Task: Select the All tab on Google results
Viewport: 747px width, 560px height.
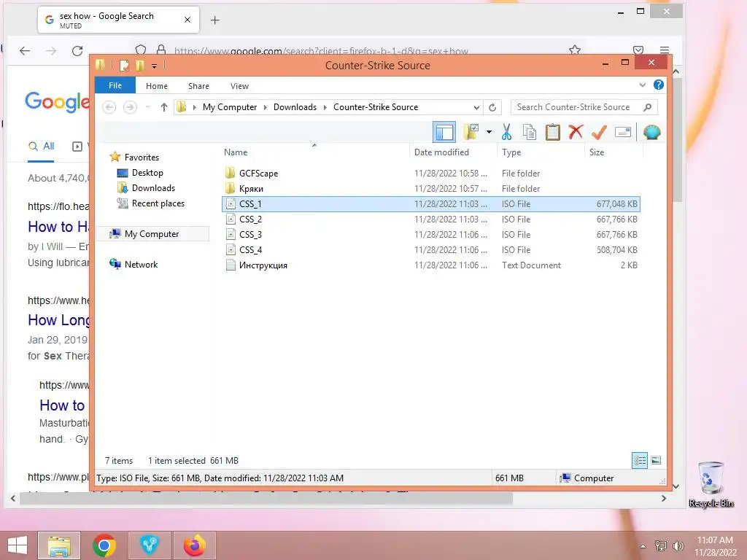Action: pyautogui.click(x=42, y=146)
